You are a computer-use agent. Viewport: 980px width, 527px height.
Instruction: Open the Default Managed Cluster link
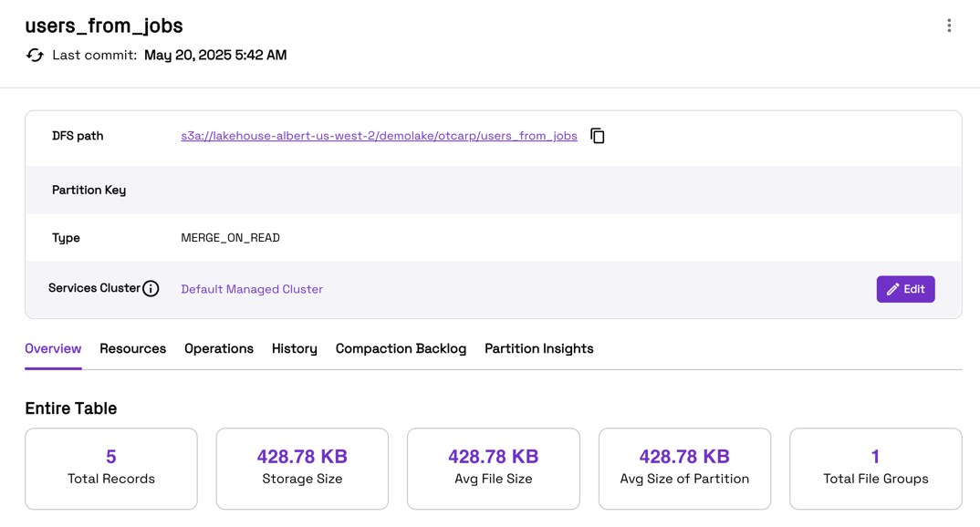point(252,289)
